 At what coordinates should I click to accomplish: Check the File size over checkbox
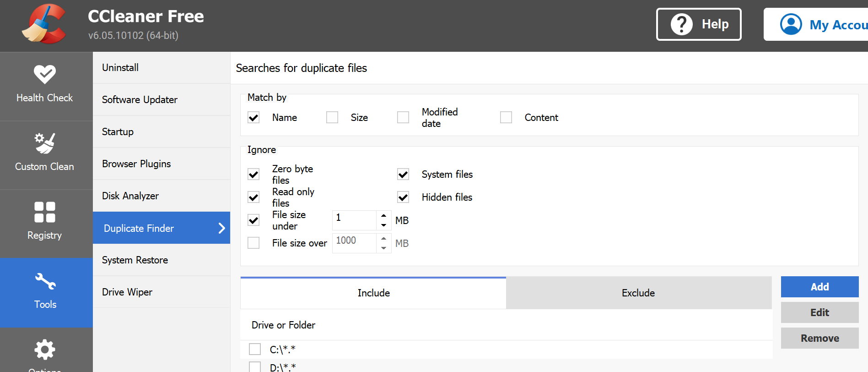pos(253,243)
